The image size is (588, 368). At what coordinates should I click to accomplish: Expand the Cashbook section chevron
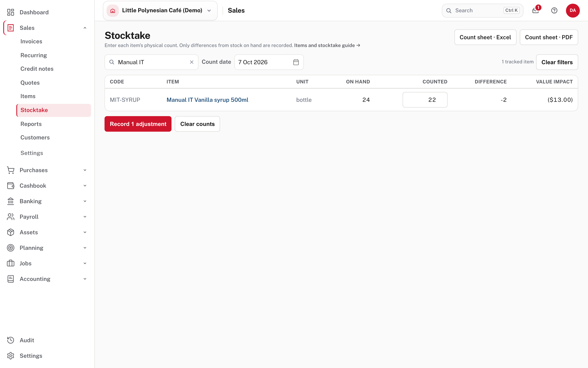(85, 186)
